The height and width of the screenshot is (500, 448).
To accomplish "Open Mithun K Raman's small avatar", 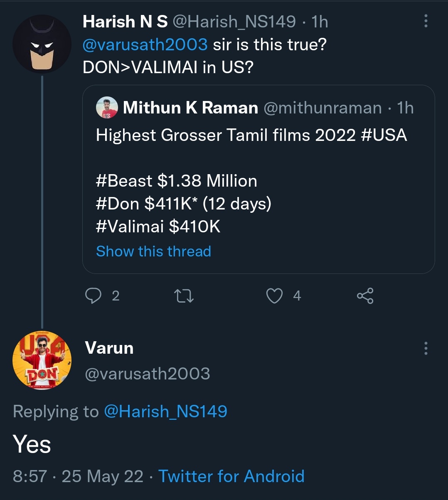I will pyautogui.click(x=107, y=108).
